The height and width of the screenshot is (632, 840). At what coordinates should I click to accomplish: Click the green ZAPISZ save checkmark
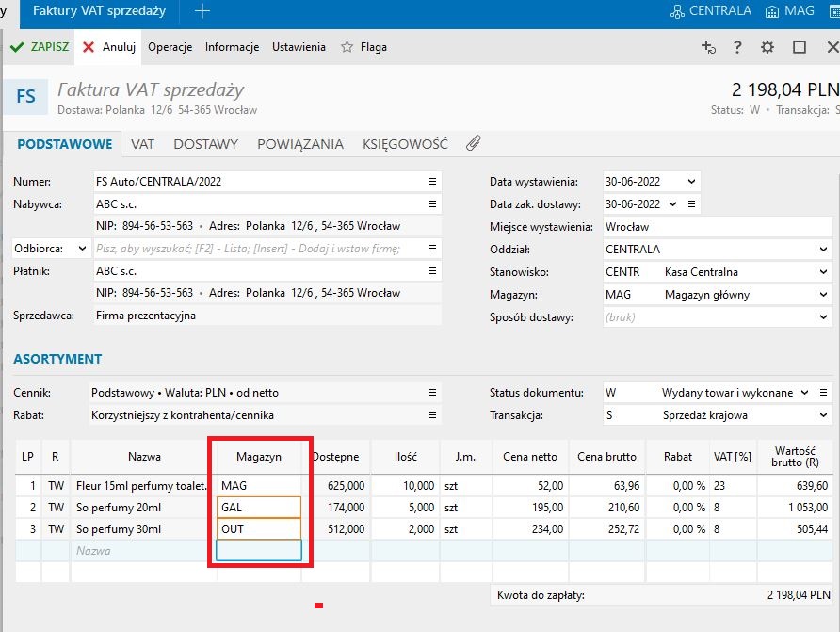(x=16, y=47)
